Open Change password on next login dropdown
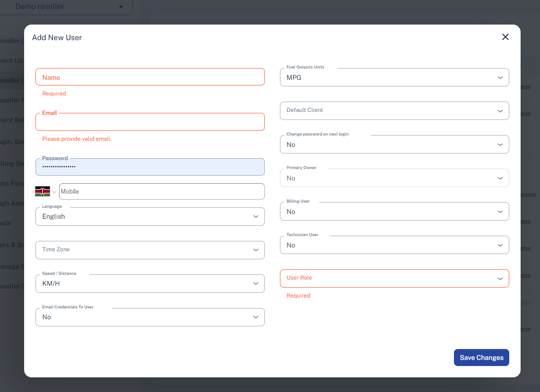540x392 pixels. click(x=394, y=144)
